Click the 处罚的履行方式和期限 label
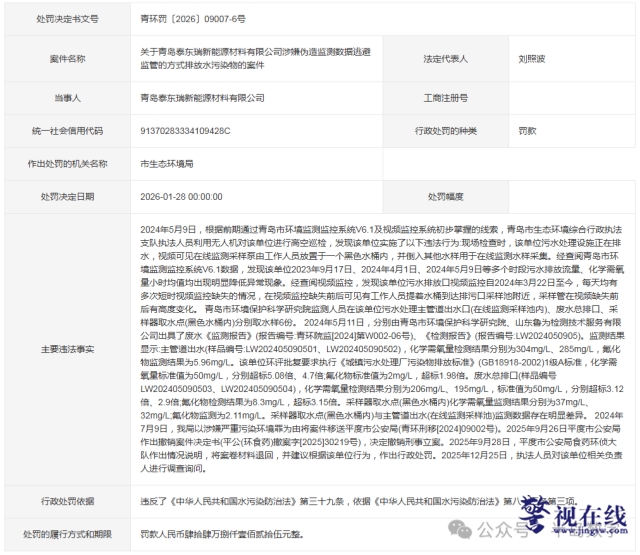640x555 pixels. click(67, 534)
